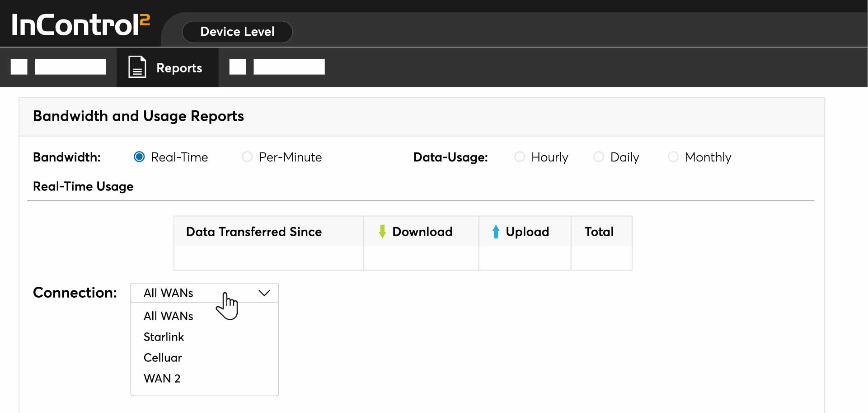Click the Upload column header text
This screenshot has height=413, width=868.
527,232
